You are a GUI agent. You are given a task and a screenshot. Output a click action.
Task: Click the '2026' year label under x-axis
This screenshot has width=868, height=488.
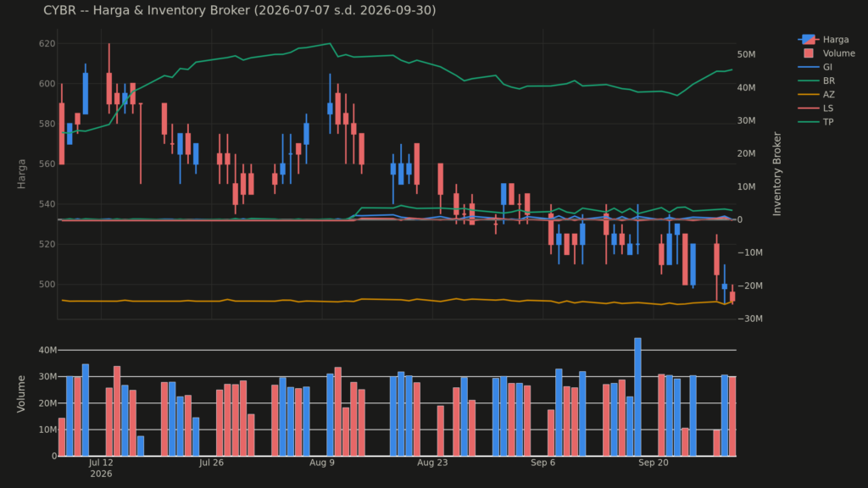click(x=101, y=474)
